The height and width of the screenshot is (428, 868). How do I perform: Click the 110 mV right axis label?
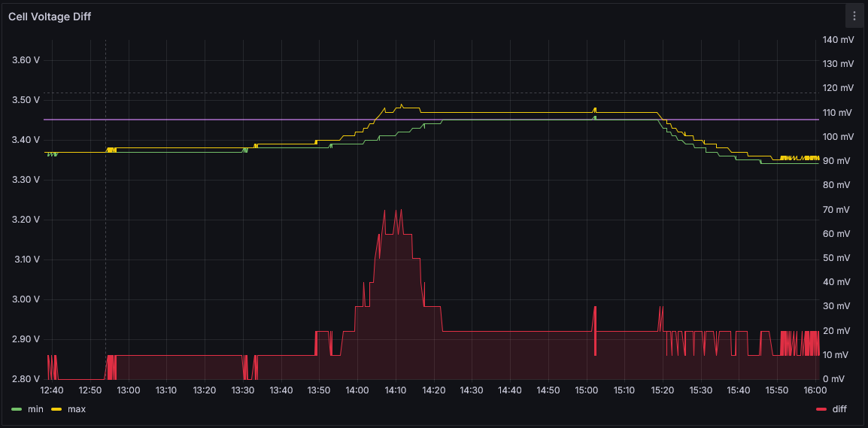point(838,113)
